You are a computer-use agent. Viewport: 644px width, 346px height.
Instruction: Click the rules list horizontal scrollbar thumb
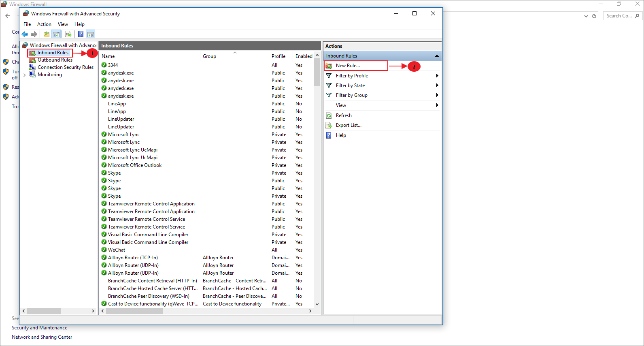[x=134, y=311]
